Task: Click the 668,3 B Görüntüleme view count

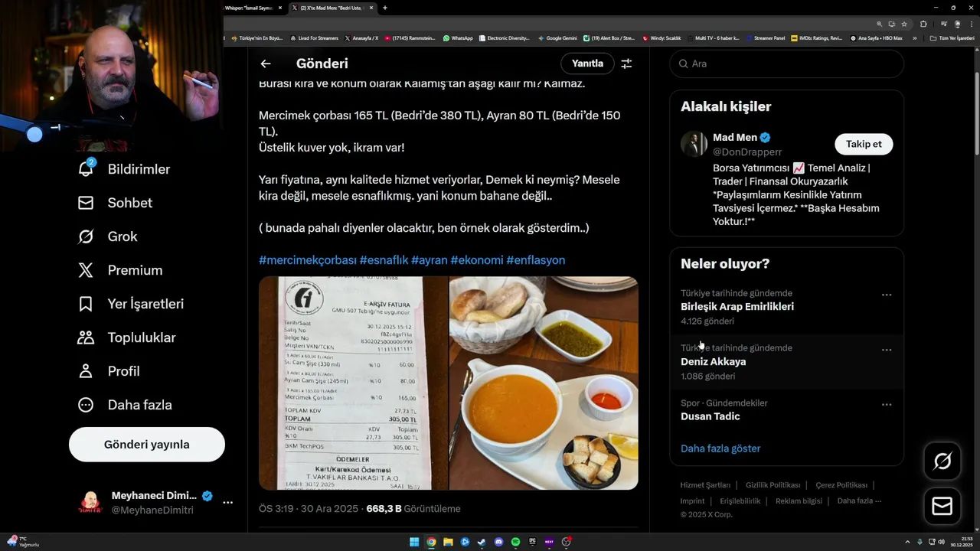Action: pyautogui.click(x=413, y=509)
